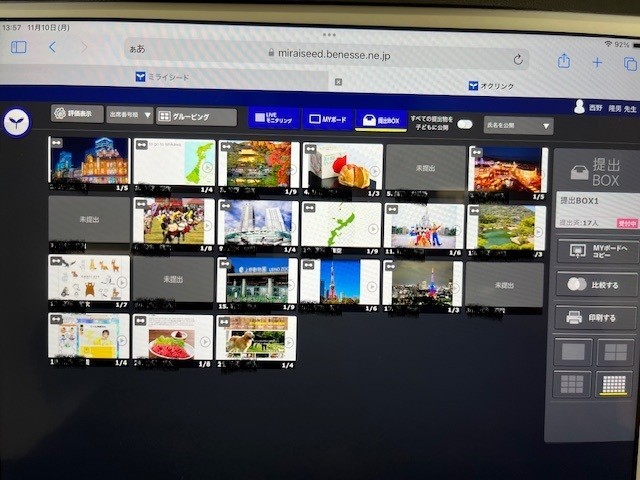Viewport: 640px width, 480px height.
Task: Expand the 氏名を公開 name visibility dropdown
Action: (518, 126)
